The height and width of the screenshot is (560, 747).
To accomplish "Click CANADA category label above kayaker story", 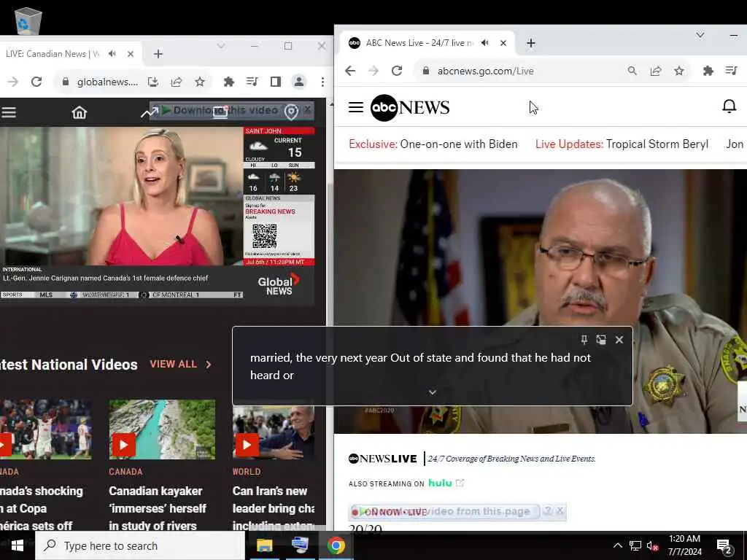I will point(125,472).
